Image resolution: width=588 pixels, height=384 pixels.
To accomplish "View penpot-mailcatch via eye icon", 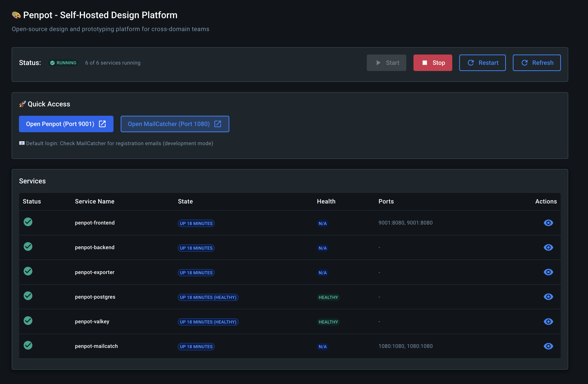I will coord(548,346).
